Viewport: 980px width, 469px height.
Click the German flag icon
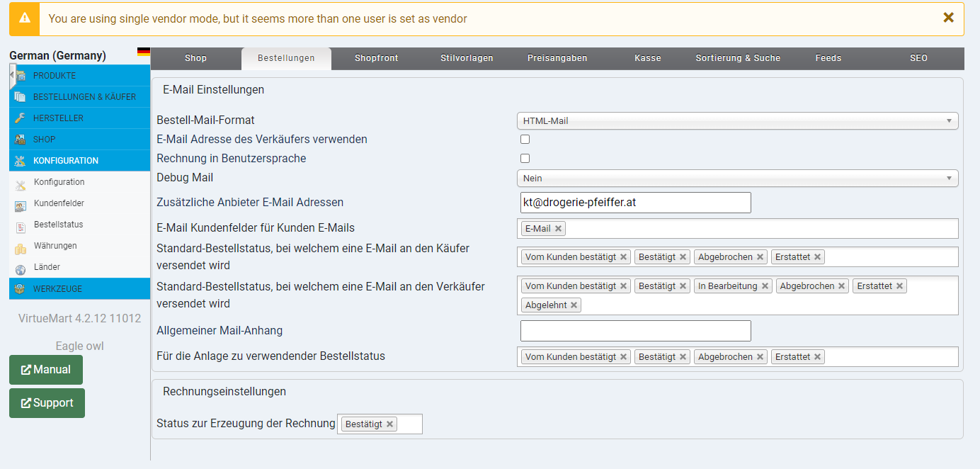click(144, 52)
